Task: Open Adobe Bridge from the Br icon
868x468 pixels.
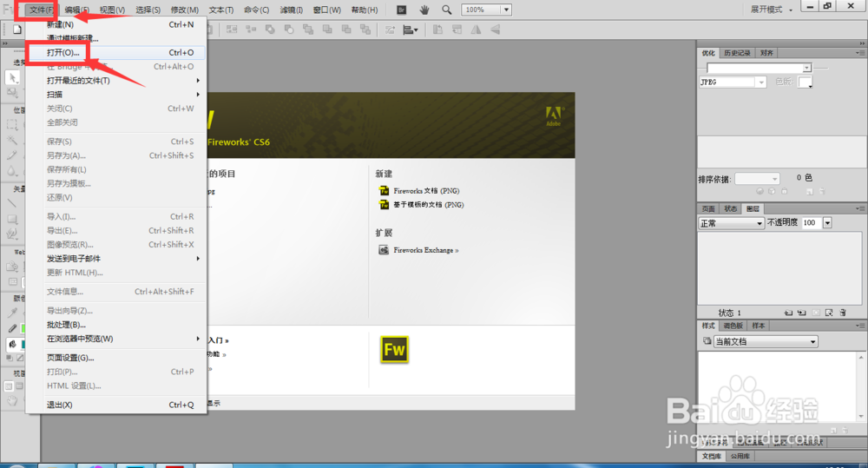Action: (x=402, y=10)
